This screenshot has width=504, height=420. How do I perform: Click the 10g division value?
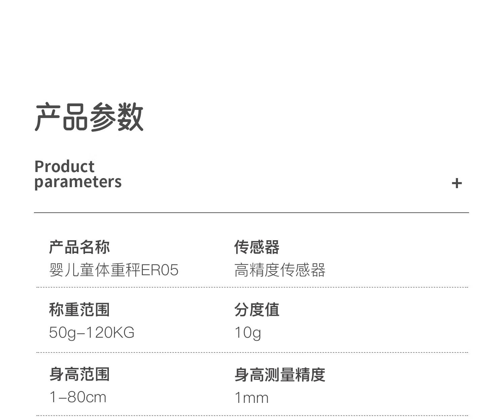point(248,333)
